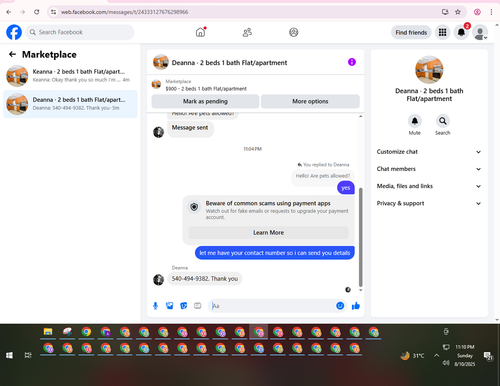Image resolution: width=500 pixels, height=386 pixels.
Task: Click the Search Facebook field
Action: [x=80, y=32]
